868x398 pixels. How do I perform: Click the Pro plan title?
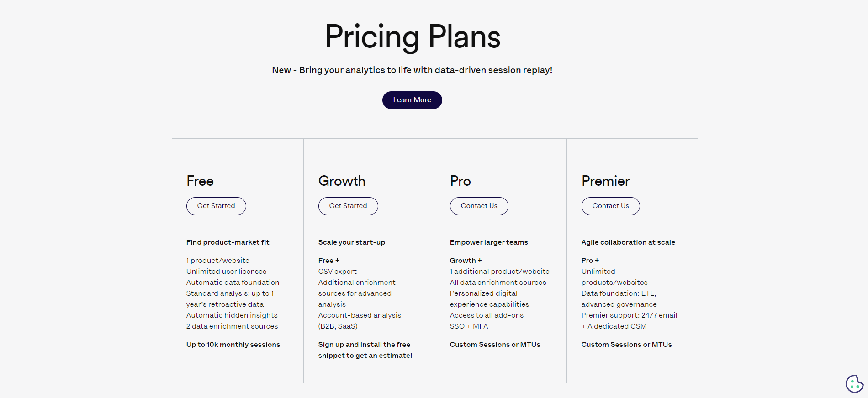[x=460, y=181]
